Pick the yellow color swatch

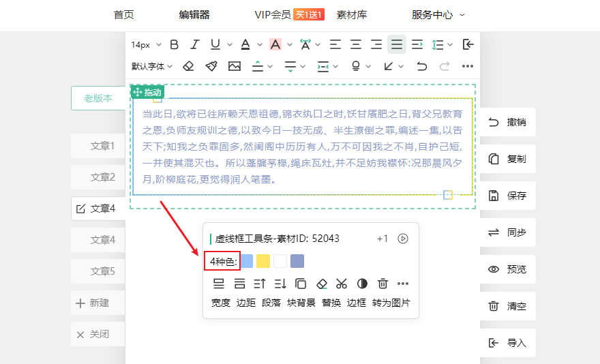tap(263, 262)
